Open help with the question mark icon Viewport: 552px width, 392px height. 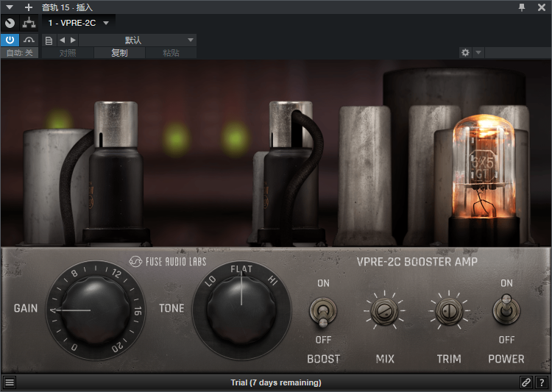tap(542, 382)
